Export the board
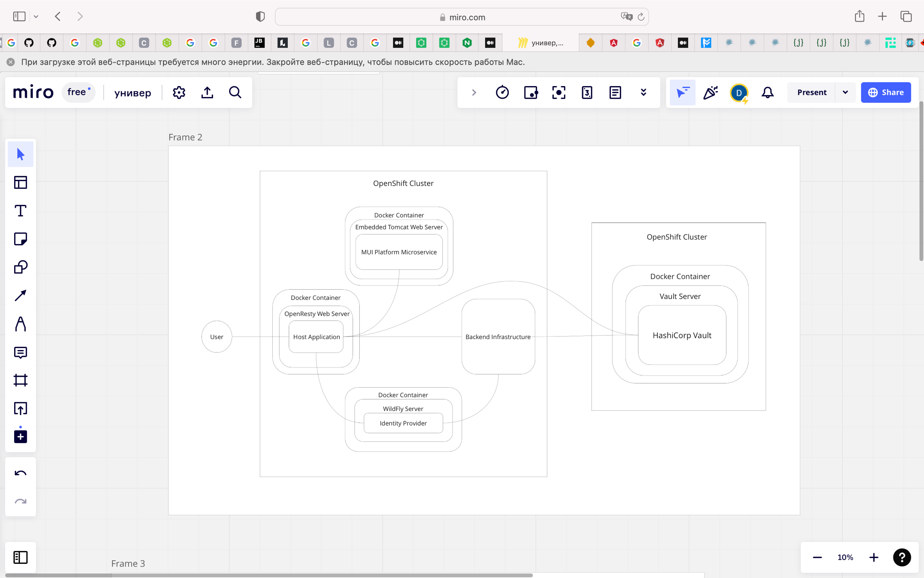Screen dimensions: 924x578 [207, 93]
